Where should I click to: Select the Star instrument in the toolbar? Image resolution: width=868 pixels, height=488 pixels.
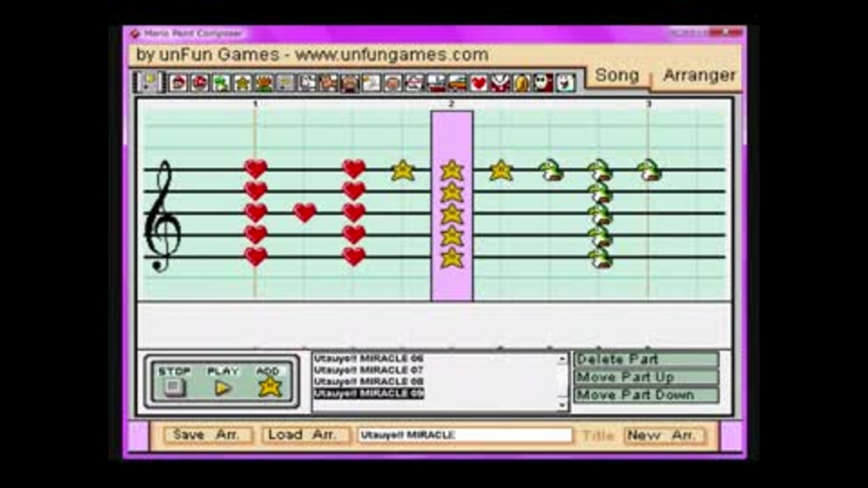coord(242,83)
